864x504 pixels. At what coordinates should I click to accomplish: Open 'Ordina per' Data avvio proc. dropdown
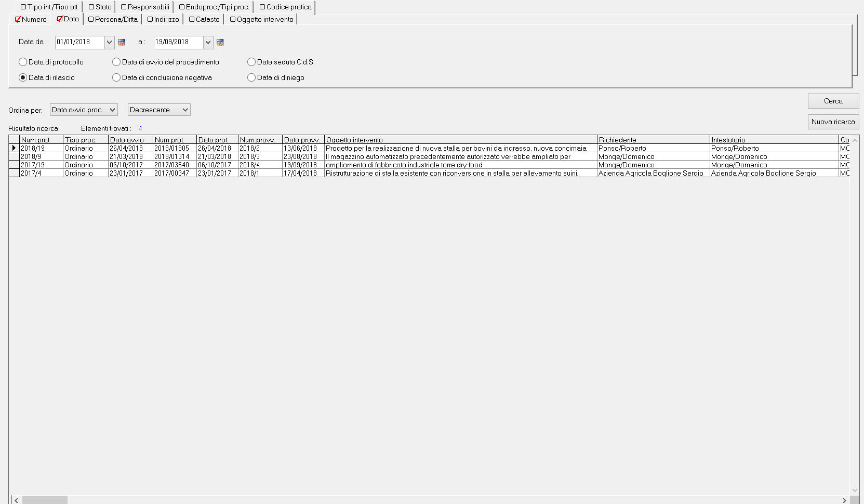84,110
